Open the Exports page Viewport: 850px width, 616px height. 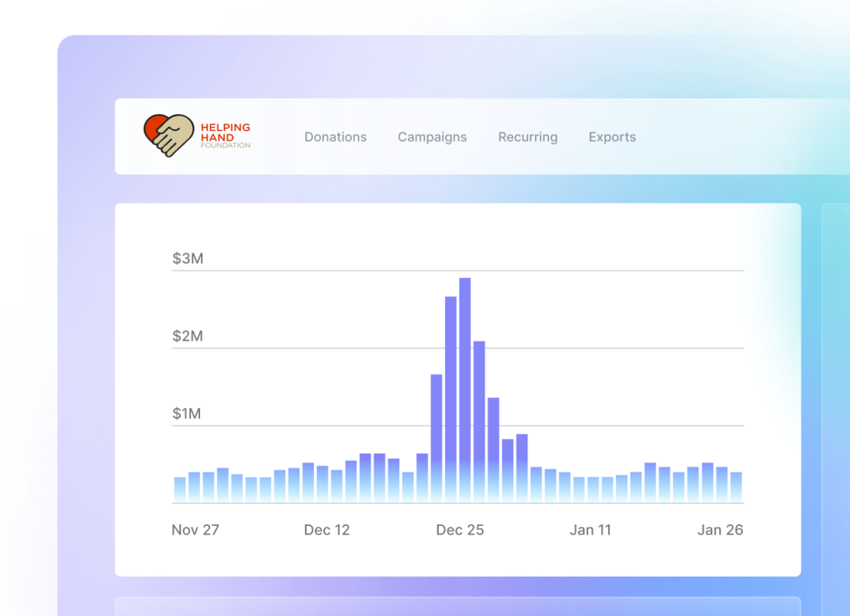click(x=612, y=137)
